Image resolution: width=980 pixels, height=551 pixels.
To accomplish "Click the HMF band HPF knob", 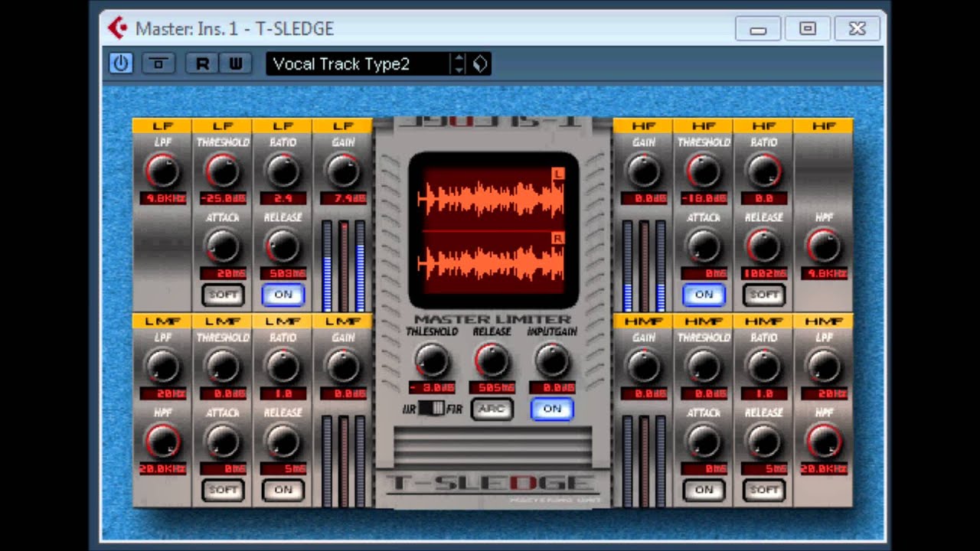I will [824, 441].
